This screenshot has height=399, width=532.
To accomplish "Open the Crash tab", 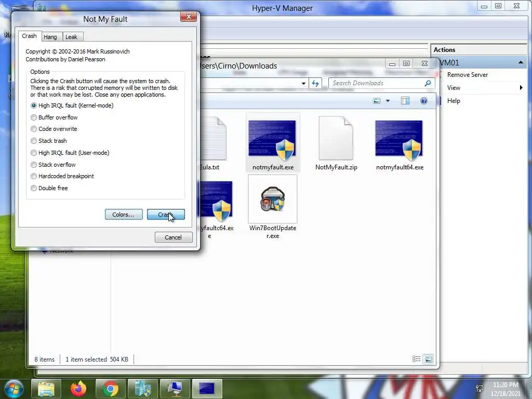I will [30, 36].
